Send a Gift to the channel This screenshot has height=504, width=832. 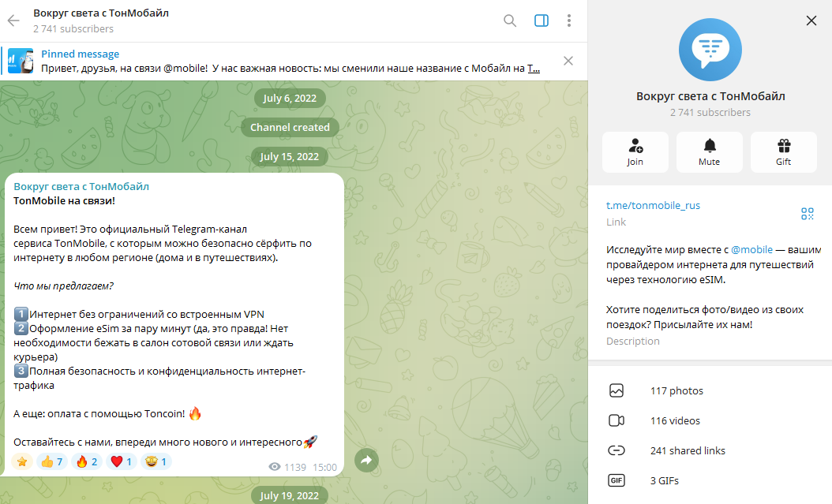[784, 152]
